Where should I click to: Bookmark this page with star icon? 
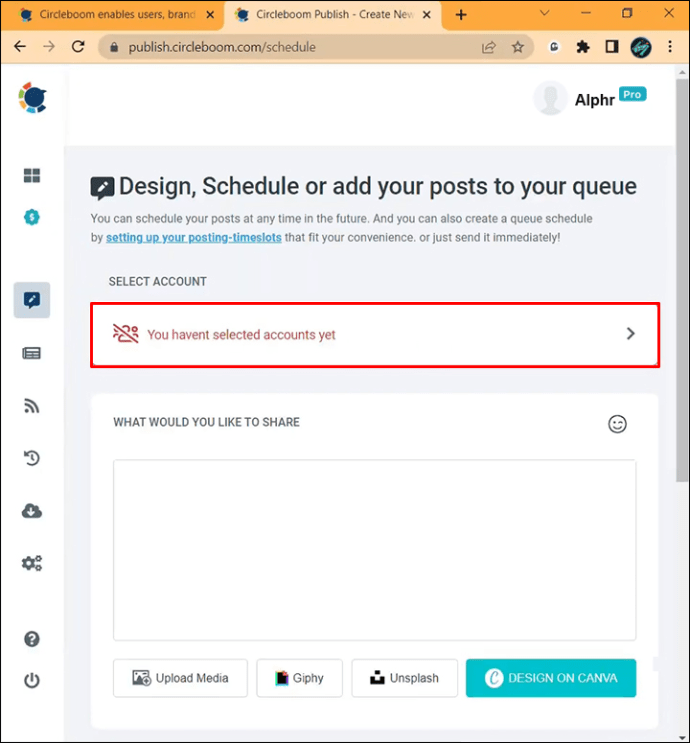(518, 47)
